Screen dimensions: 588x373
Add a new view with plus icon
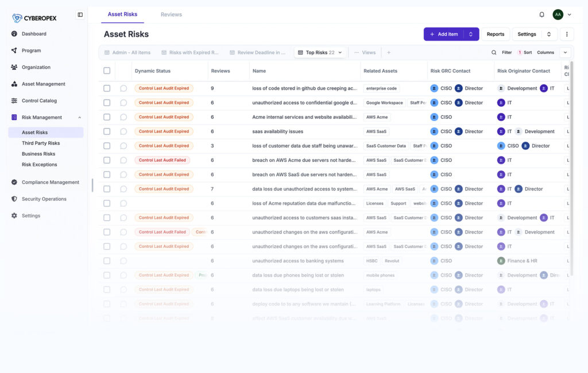point(389,52)
